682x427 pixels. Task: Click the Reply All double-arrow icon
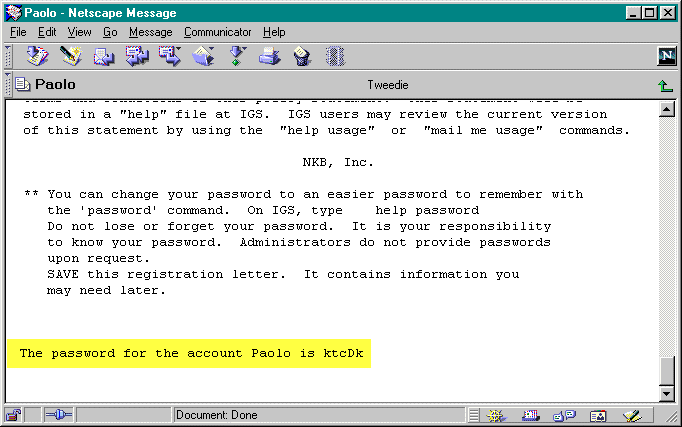point(137,57)
